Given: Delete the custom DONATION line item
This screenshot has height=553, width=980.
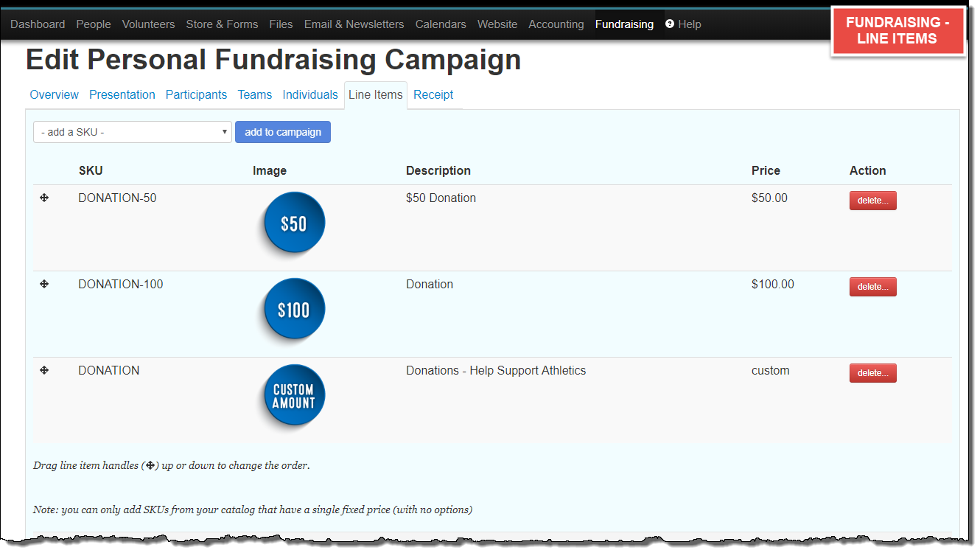Looking at the screenshot, I should [x=873, y=373].
